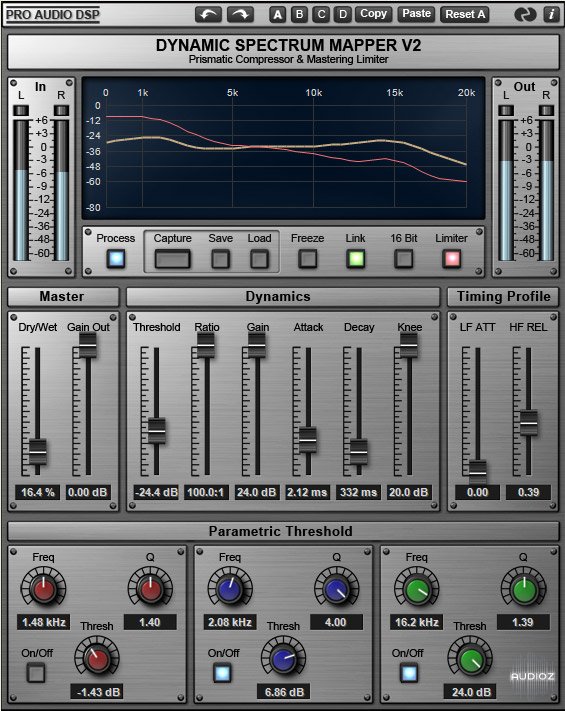Click the -1.43 dB Thresh value
The image size is (565, 711).
[97, 692]
